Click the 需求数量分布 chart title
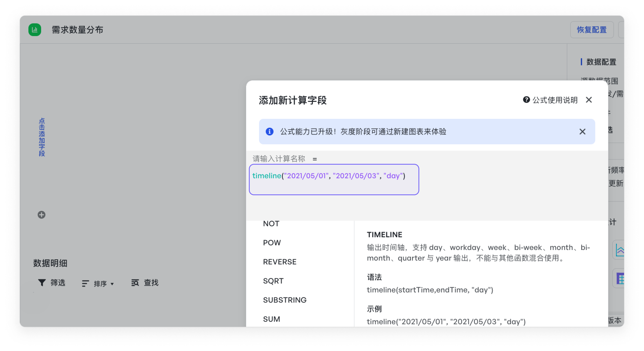 click(77, 30)
